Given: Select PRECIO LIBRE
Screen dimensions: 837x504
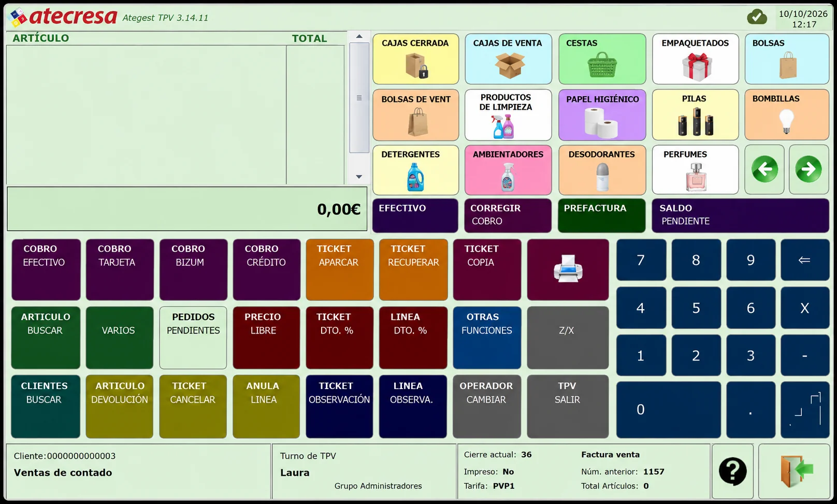Looking at the screenshot, I should click(x=266, y=338).
